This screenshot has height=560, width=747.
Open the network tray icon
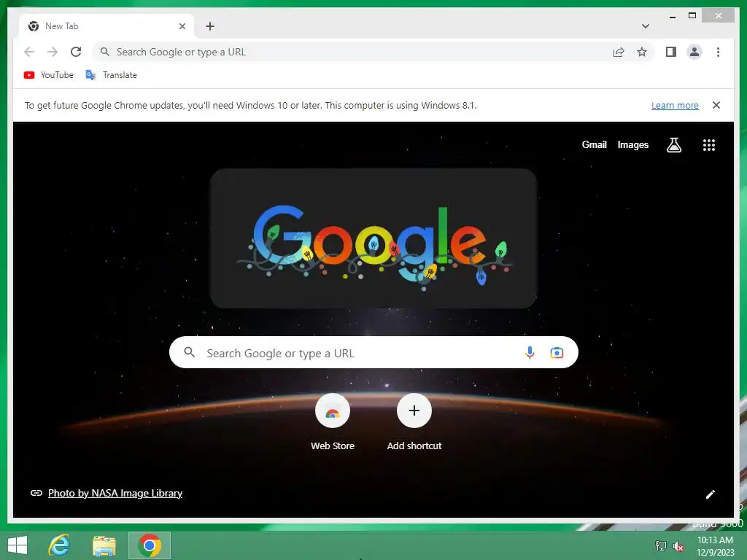661,545
